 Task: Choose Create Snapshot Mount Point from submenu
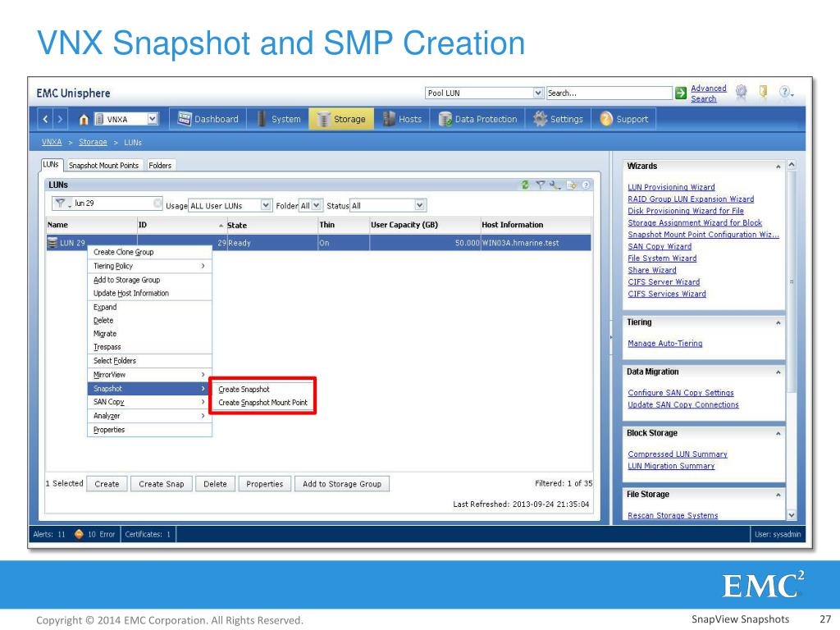262,402
